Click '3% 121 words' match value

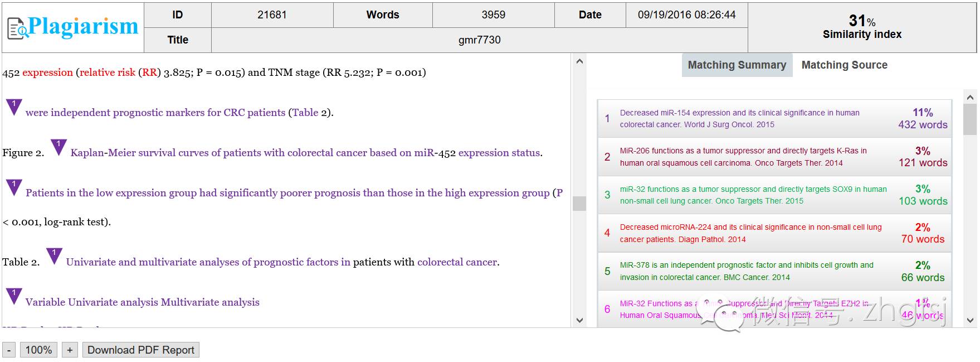click(x=923, y=157)
